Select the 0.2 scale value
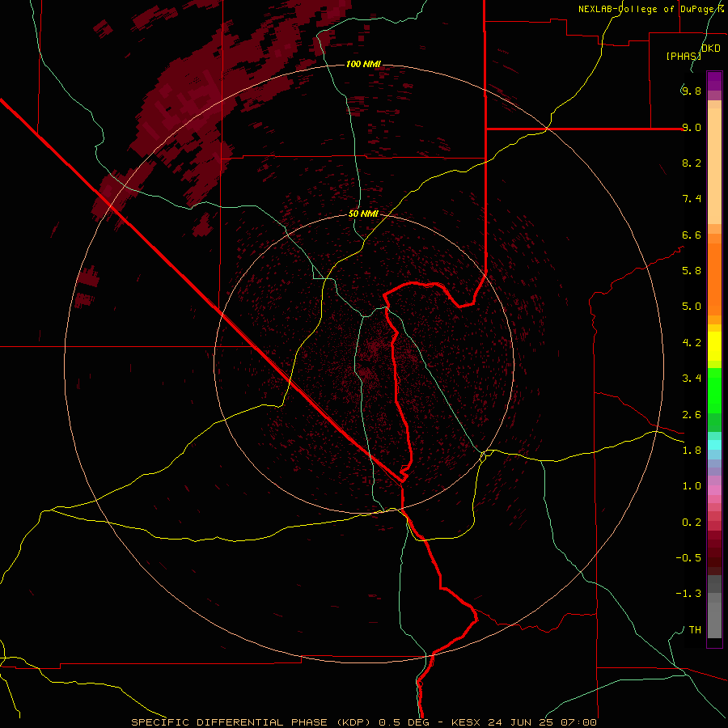Viewport: 728px width, 728px height. pos(692,523)
